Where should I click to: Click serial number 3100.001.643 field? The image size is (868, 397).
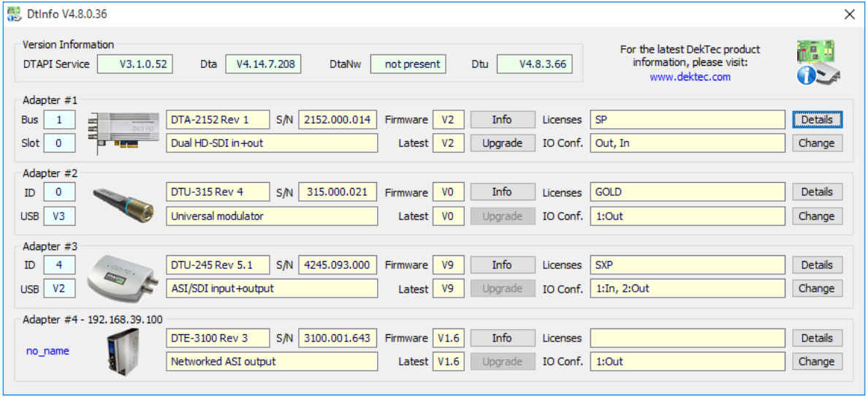point(338,338)
